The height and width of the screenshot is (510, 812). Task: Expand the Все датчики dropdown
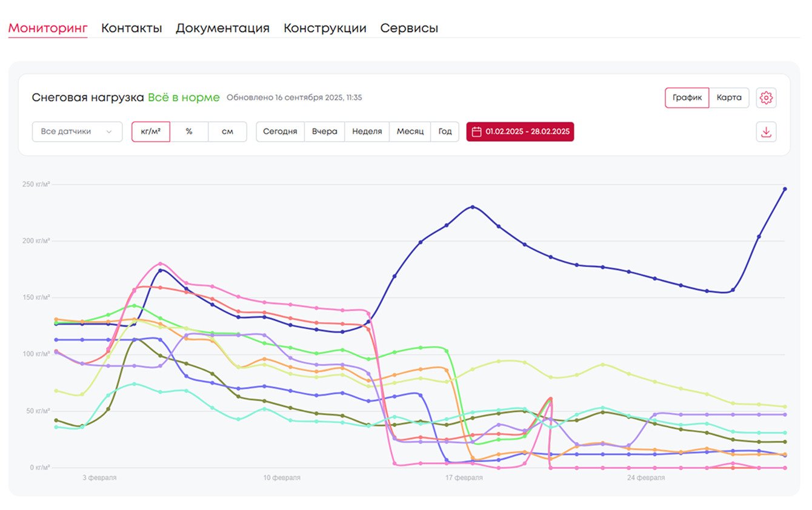(x=77, y=131)
